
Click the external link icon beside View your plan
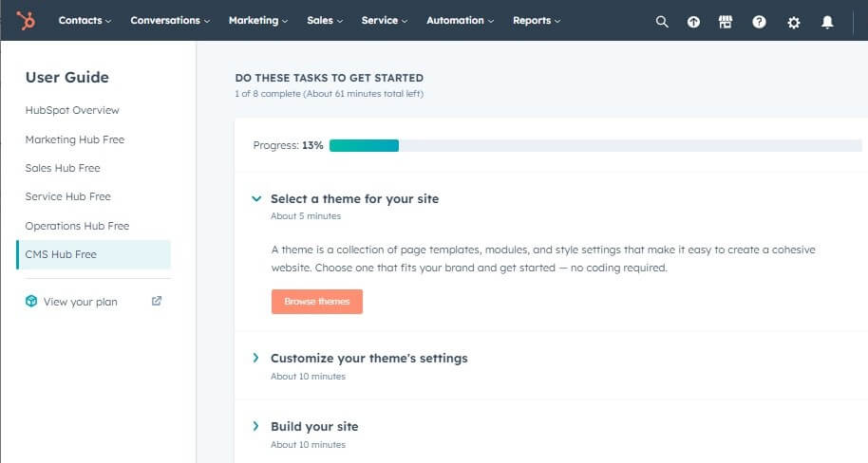pyautogui.click(x=157, y=301)
